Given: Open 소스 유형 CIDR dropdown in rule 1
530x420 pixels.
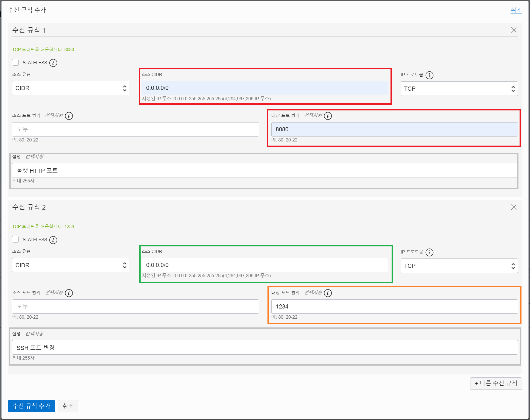Looking at the screenshot, I should tap(71, 88).
